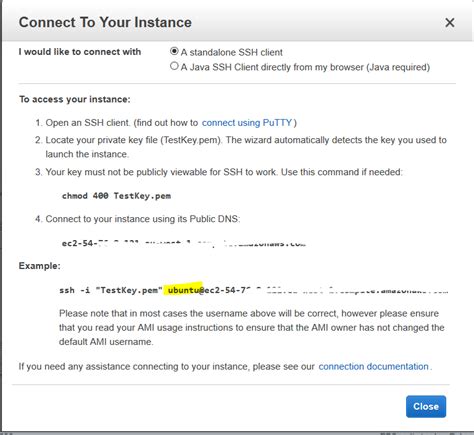Select 'A Java SSH Client' browser option
This screenshot has width=474, height=435.
point(174,66)
